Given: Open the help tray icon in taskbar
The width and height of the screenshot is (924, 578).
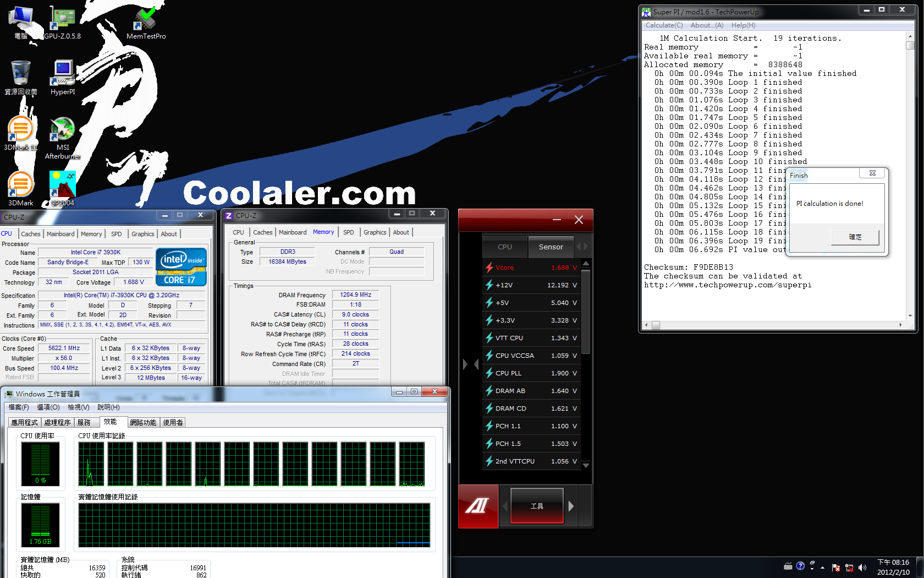Looking at the screenshot, I should 800,566.
